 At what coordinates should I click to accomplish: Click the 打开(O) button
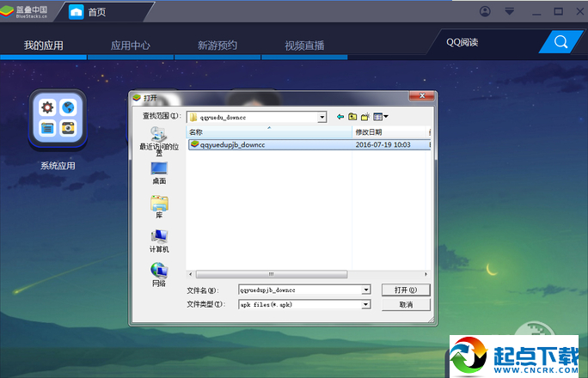406,290
